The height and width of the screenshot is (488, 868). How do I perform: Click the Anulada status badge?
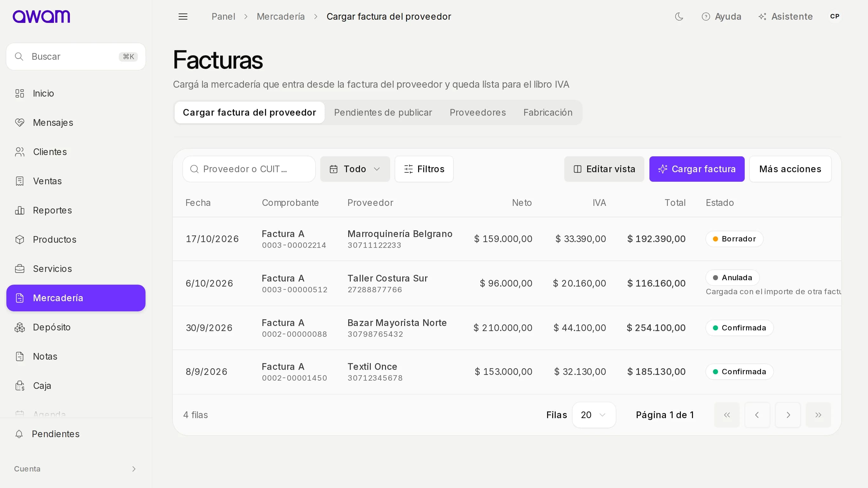click(732, 278)
